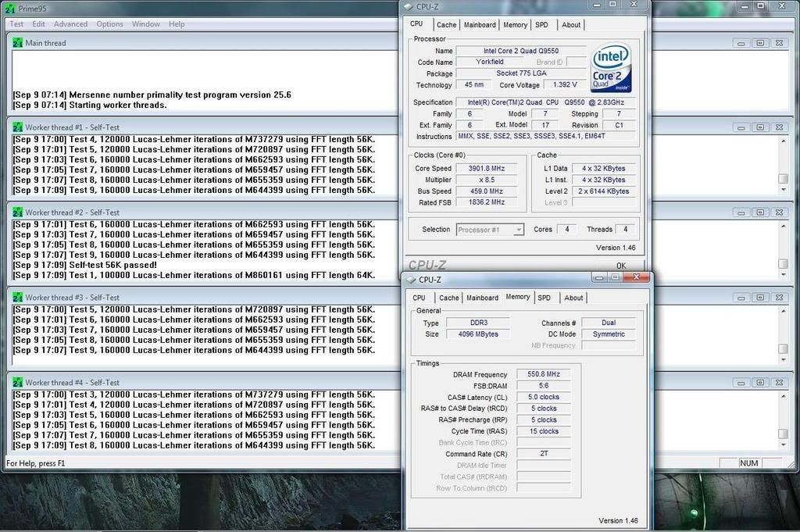Click the Rated FSB 1836.2 MHz value

click(x=487, y=202)
